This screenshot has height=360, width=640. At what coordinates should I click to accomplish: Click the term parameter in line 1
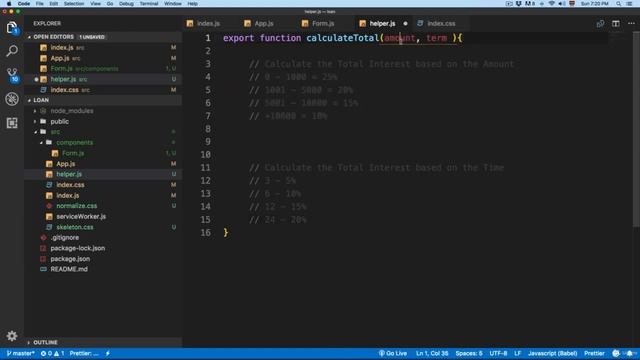point(436,38)
